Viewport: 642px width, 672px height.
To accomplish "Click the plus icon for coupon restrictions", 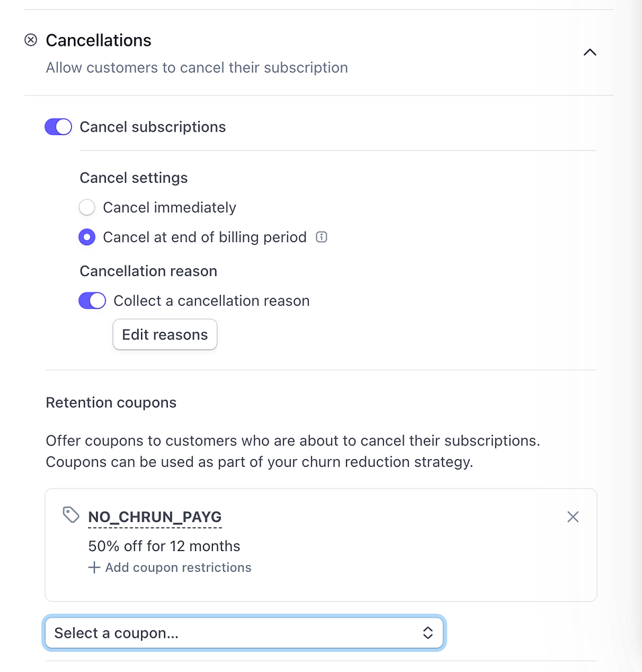I will tap(94, 568).
